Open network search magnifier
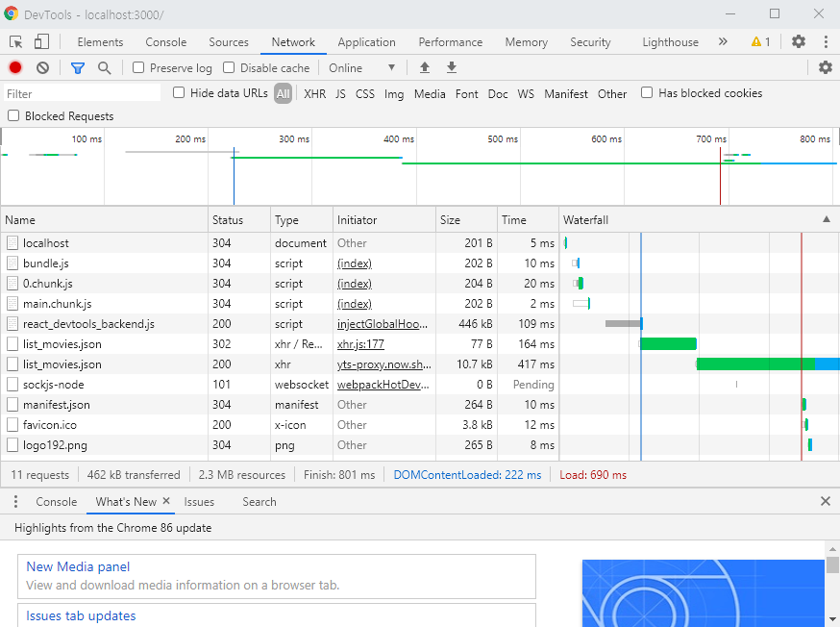Image resolution: width=840 pixels, height=627 pixels. tap(104, 67)
